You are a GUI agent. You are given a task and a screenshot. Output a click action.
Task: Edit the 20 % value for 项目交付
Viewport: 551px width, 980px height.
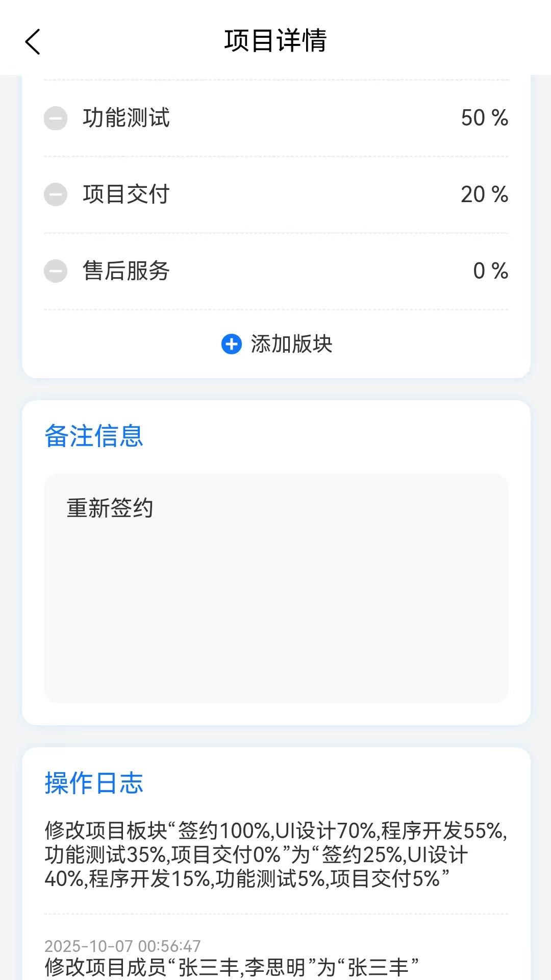484,194
